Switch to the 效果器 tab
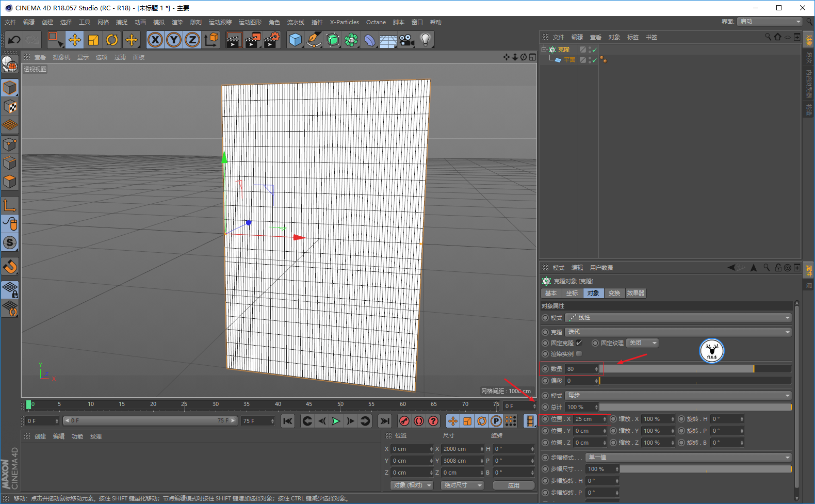815x504 pixels. [x=635, y=293]
